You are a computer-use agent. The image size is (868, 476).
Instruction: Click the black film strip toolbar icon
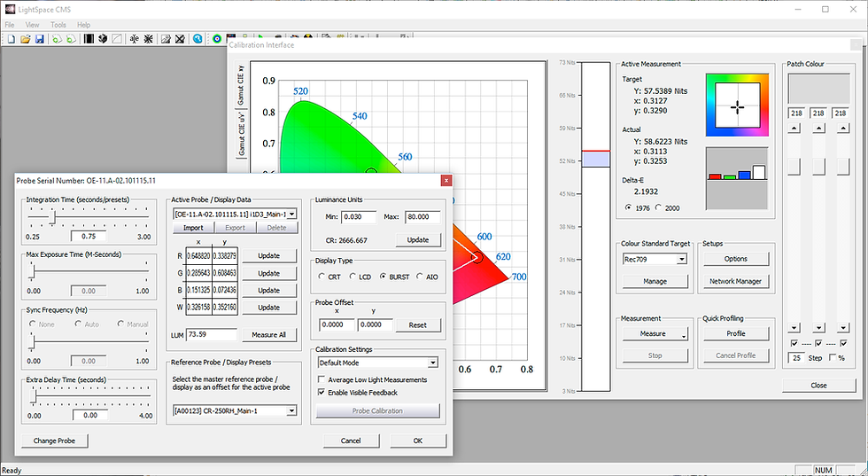click(89, 39)
